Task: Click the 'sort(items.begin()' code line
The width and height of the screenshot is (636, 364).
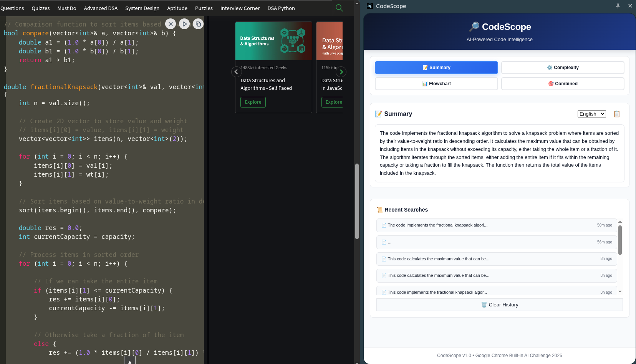Action: pos(98,210)
